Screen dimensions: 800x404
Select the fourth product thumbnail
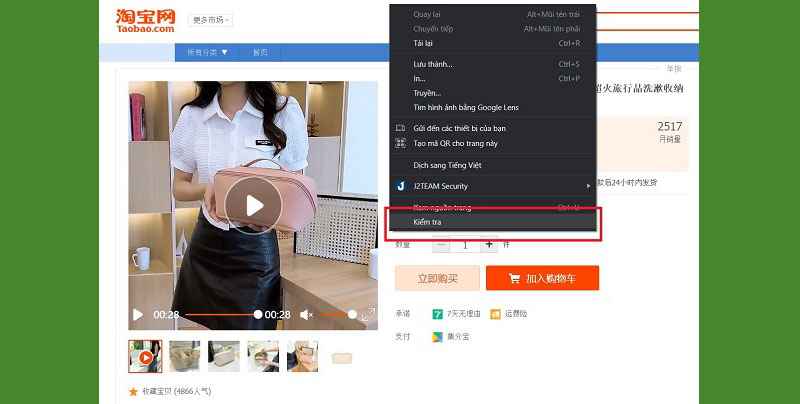[263, 356]
